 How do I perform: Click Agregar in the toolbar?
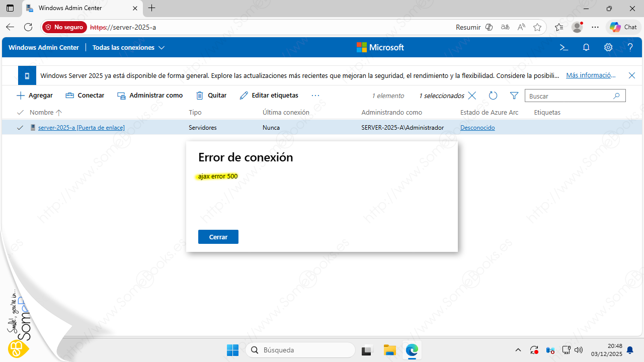pos(35,96)
